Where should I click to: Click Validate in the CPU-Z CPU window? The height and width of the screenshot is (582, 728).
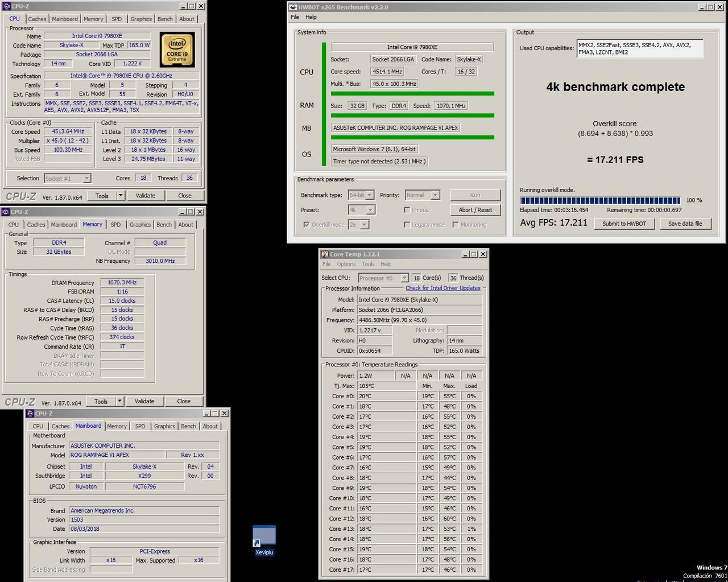[146, 196]
